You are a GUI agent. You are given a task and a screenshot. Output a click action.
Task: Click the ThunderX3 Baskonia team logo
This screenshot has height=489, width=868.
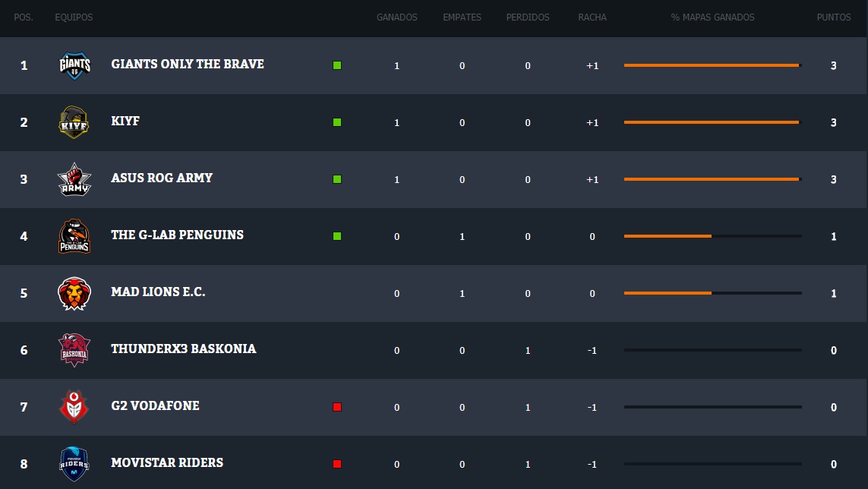click(x=74, y=350)
